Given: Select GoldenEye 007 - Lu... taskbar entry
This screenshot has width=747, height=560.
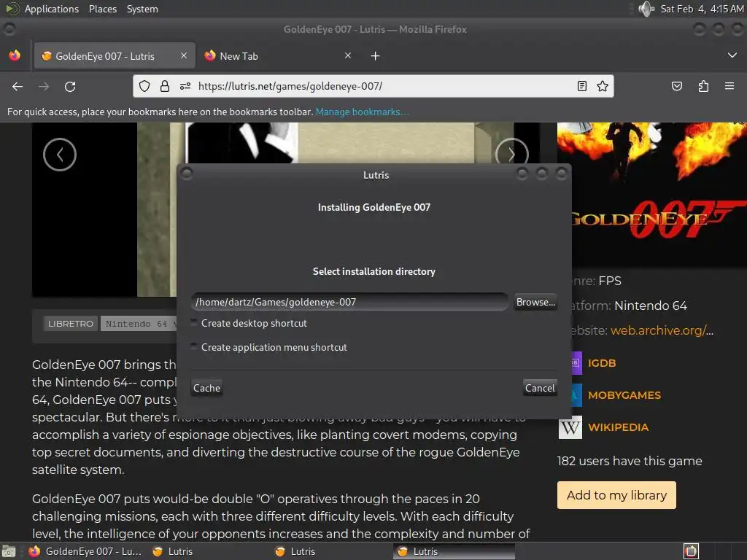Looking at the screenshot, I should (x=88, y=551).
